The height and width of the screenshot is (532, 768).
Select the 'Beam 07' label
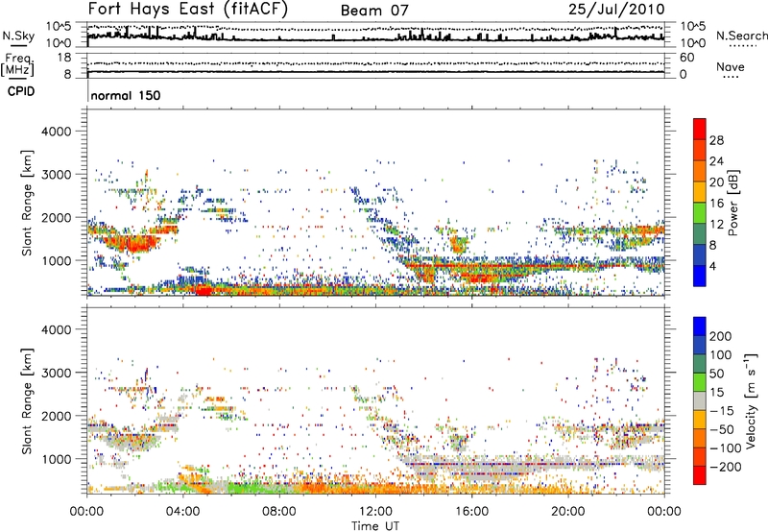[x=374, y=11]
